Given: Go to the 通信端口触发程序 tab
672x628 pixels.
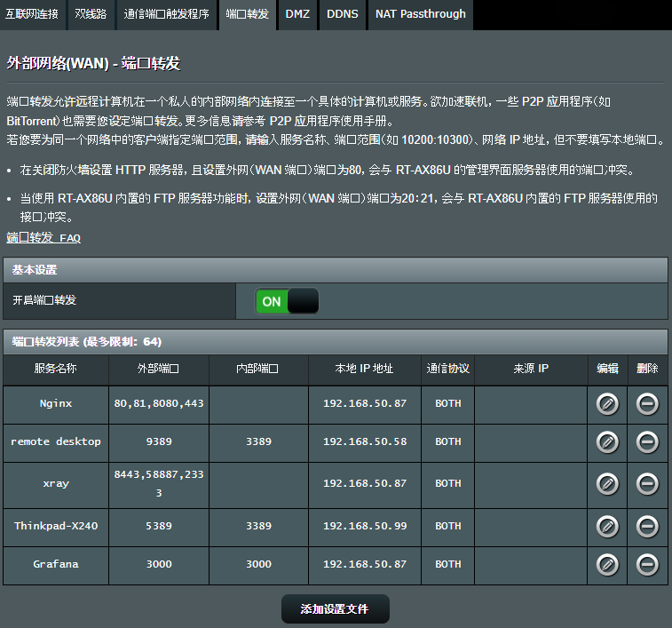Looking at the screenshot, I should point(167,14).
